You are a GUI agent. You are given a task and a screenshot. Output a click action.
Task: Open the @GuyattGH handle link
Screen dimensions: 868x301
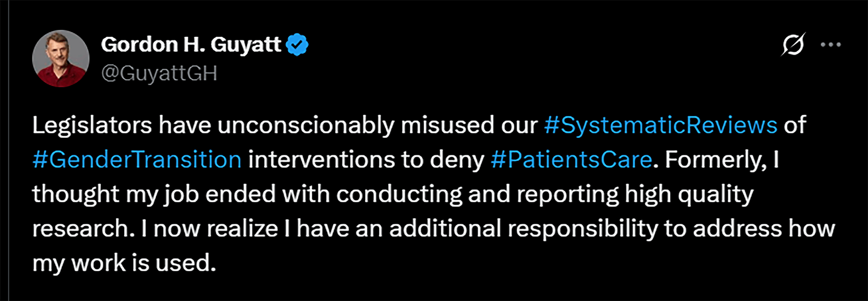[159, 73]
